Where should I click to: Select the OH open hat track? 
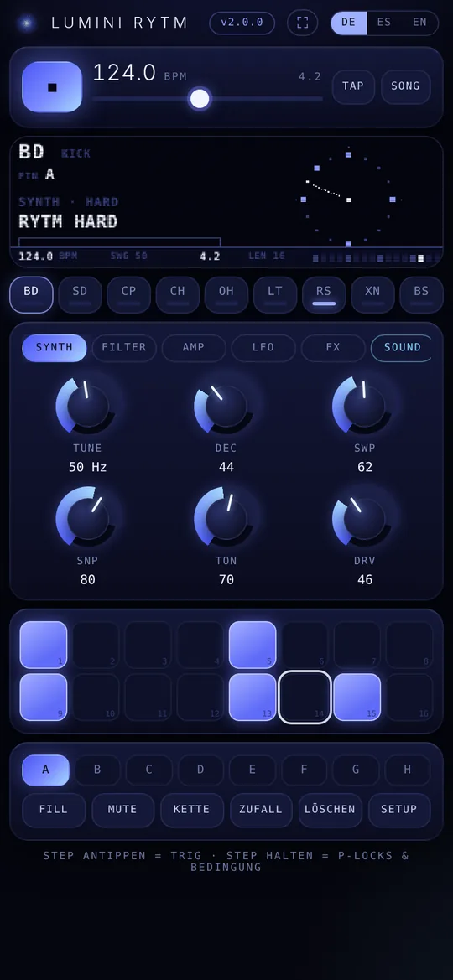[x=226, y=294]
